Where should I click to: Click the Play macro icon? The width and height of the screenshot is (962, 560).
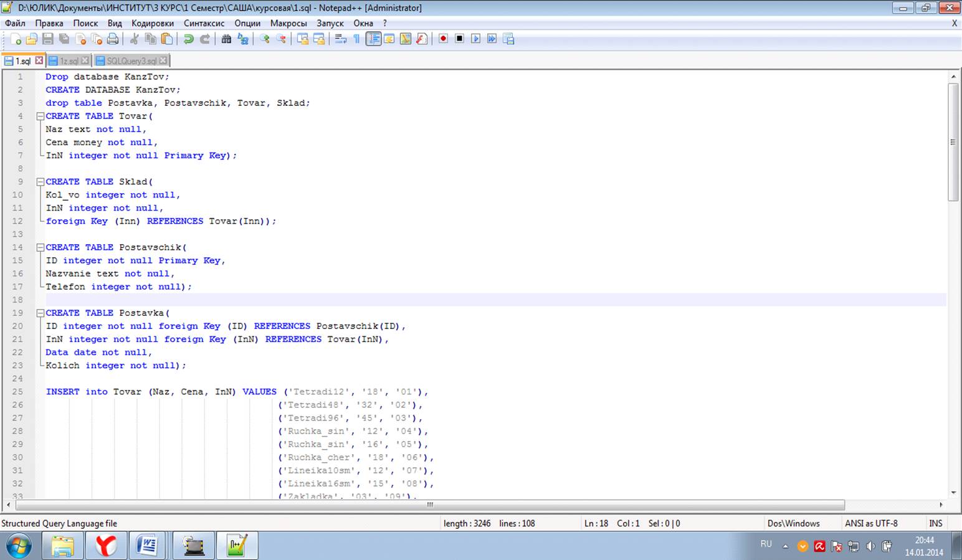[475, 39]
